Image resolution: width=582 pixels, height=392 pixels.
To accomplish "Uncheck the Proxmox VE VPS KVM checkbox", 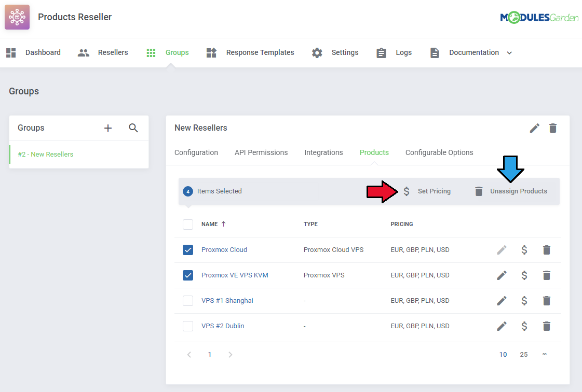I will click(x=188, y=275).
